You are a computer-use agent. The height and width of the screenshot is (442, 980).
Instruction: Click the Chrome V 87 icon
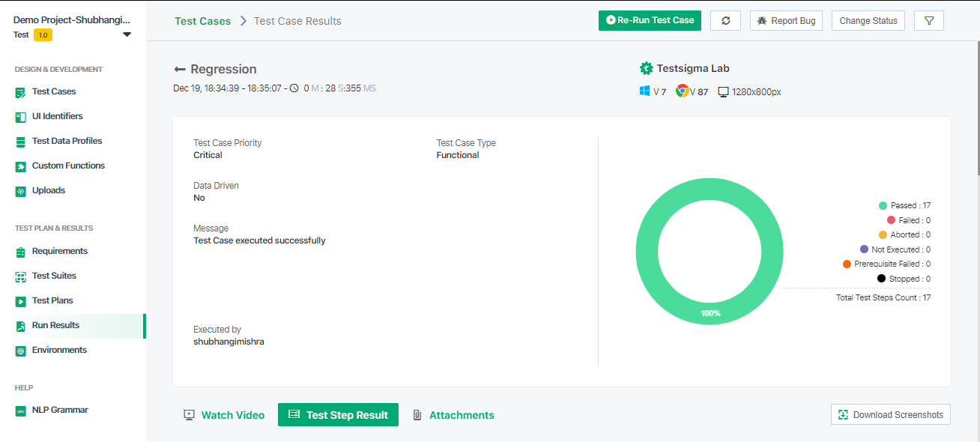pyautogui.click(x=683, y=91)
